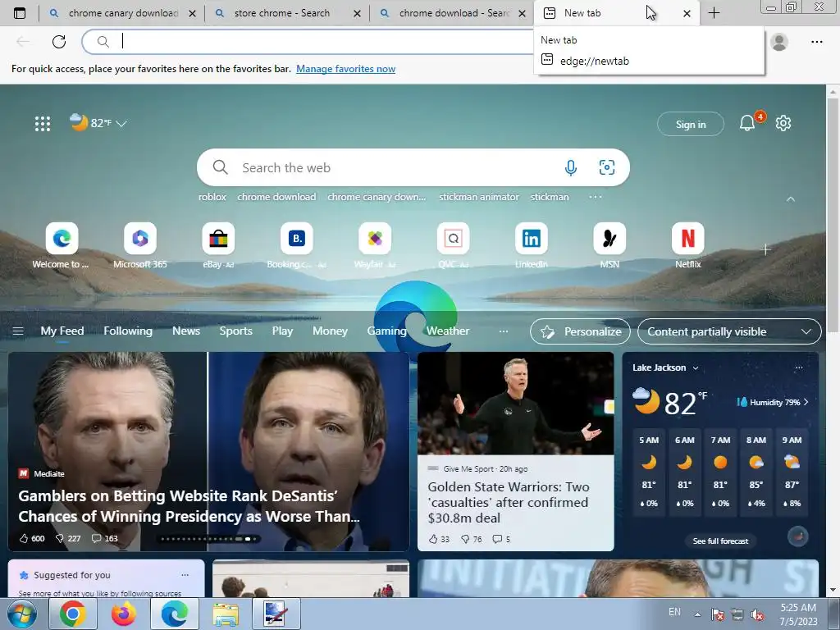Collapse the quick links section chevron
Viewport: 840px width, 630px height.
[x=790, y=199]
